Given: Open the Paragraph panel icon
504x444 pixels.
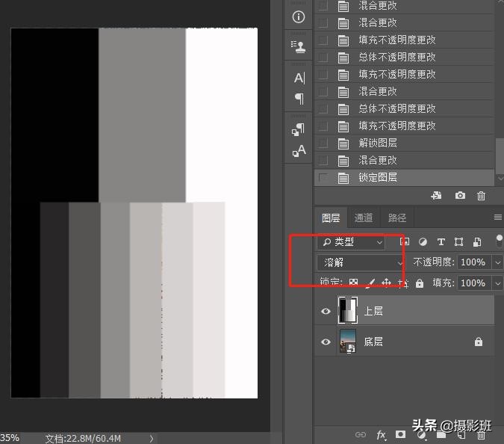Looking at the screenshot, I should [x=299, y=99].
